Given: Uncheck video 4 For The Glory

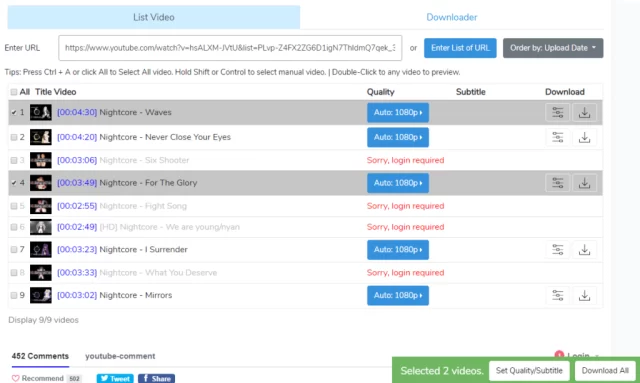Looking at the screenshot, I should 14,183.
